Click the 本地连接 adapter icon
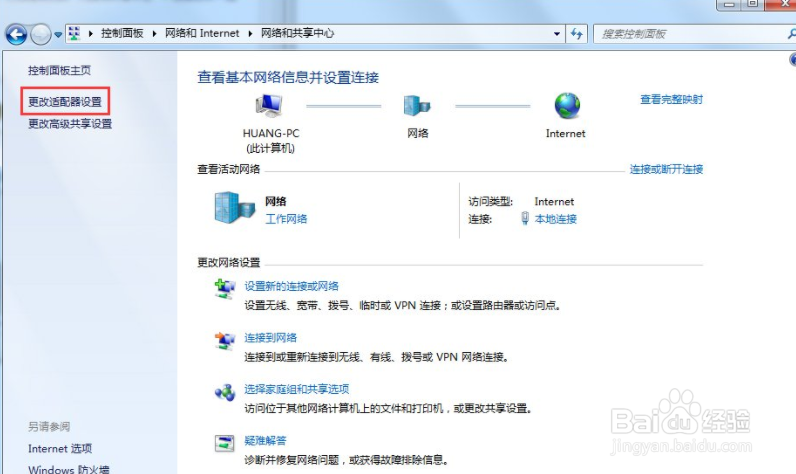 pos(525,219)
